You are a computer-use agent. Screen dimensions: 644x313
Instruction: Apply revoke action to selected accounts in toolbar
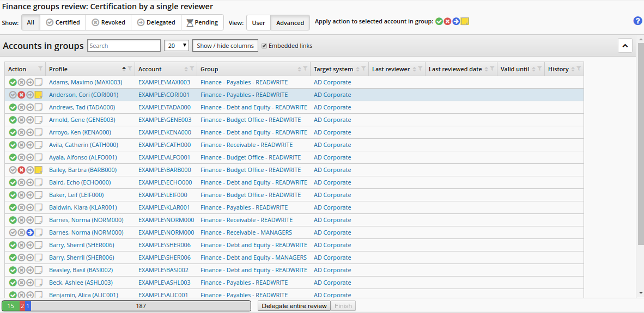447,22
